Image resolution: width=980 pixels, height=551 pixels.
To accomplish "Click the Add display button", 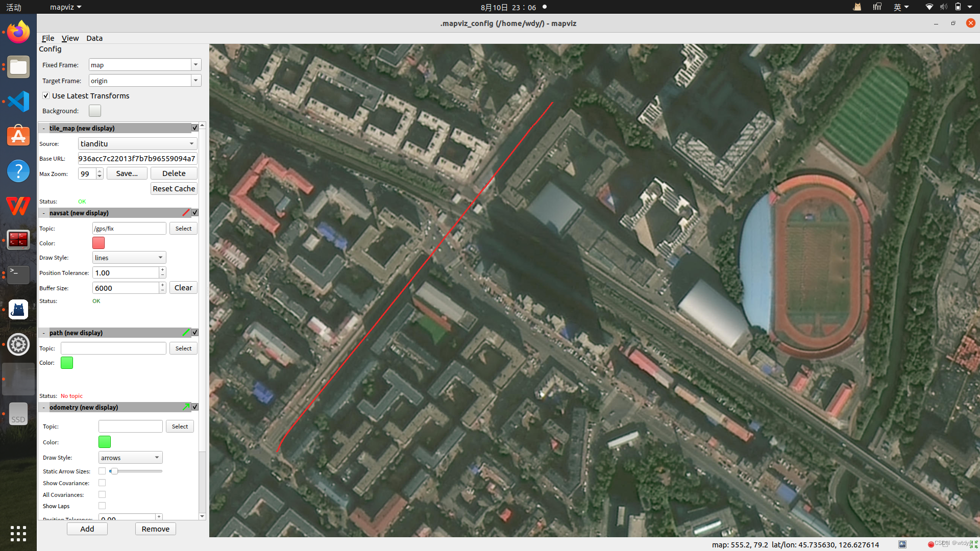I will coord(87,529).
